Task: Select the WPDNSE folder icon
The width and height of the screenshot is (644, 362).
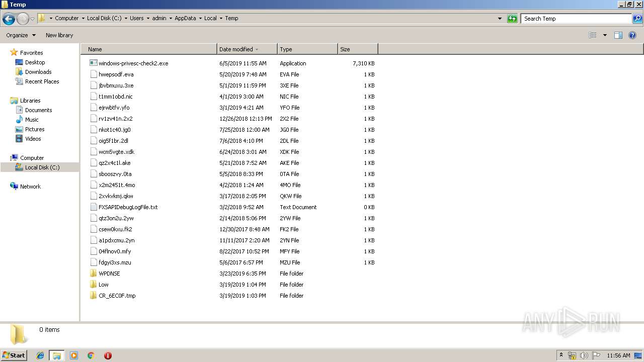Action: [x=93, y=274]
